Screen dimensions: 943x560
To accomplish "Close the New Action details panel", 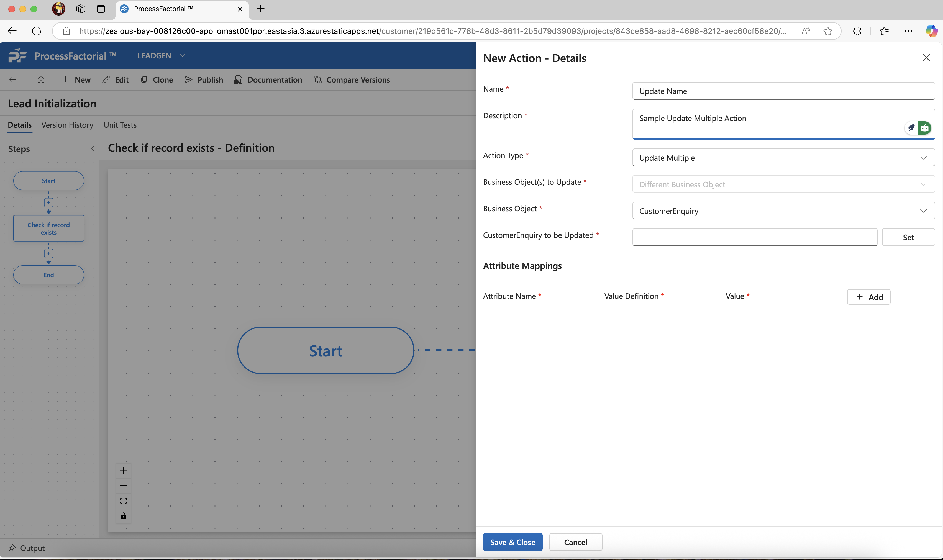I will point(926,58).
